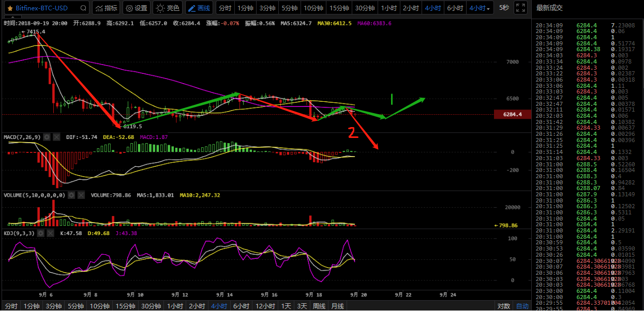Select 15分钟 period in top toolbar
The width and height of the screenshot is (644, 311).
(x=339, y=8)
